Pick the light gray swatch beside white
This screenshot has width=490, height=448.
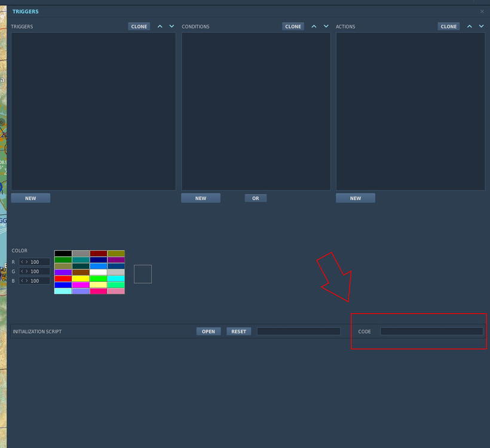116,272
